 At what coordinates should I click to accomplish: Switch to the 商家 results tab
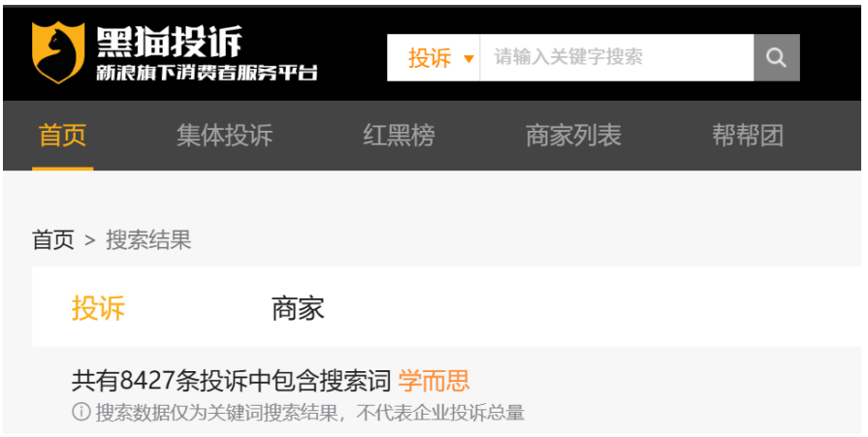298,307
